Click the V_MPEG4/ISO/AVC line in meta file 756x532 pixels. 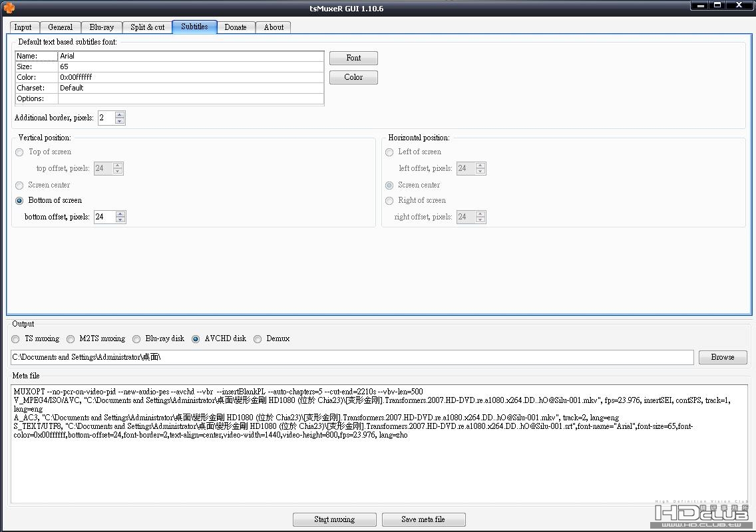372,404
